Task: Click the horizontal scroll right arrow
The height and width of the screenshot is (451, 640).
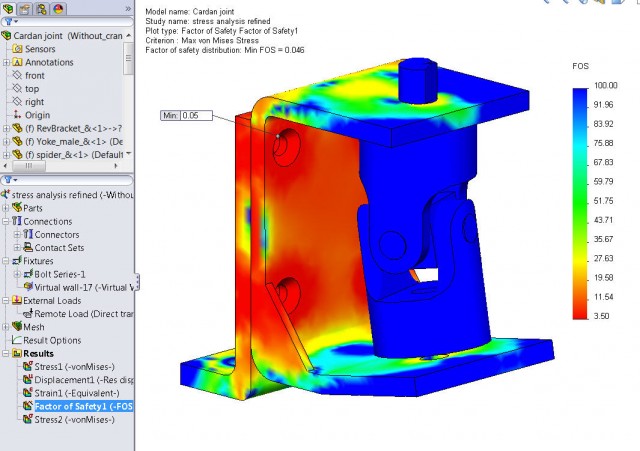Action: pyautogui.click(x=116, y=166)
